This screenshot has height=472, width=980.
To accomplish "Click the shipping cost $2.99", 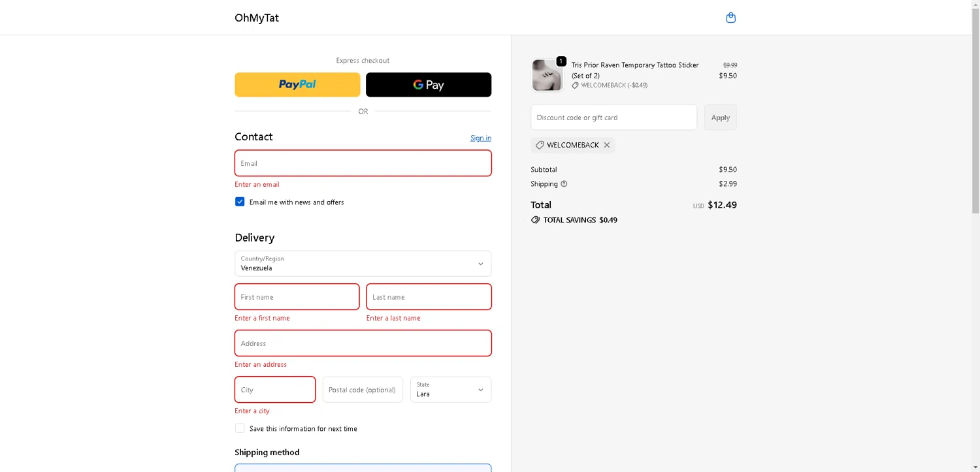I will pos(728,183).
